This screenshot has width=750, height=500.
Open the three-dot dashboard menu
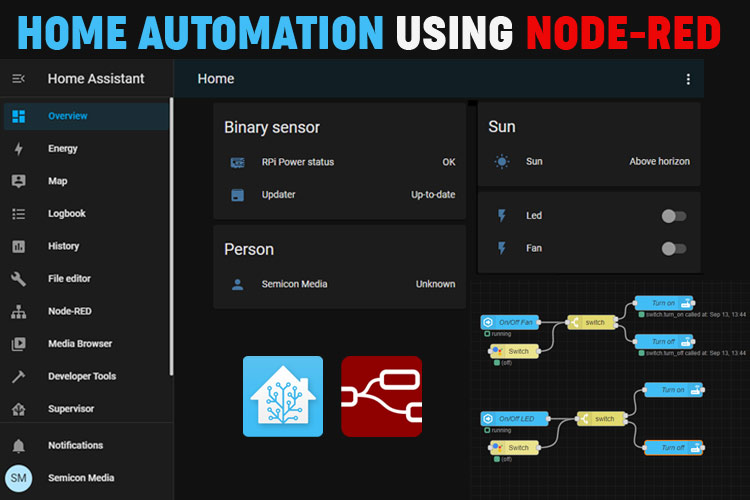pyautogui.click(x=688, y=79)
